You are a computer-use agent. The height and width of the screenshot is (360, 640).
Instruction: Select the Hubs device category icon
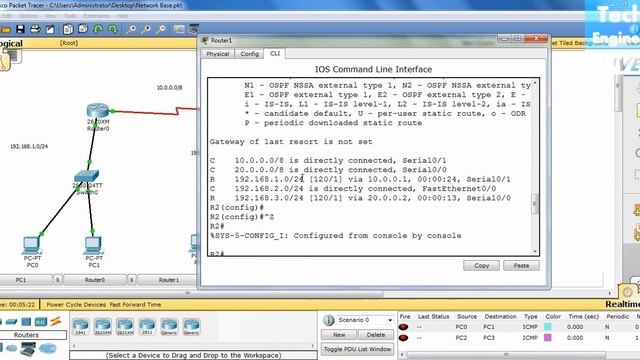click(x=26, y=322)
